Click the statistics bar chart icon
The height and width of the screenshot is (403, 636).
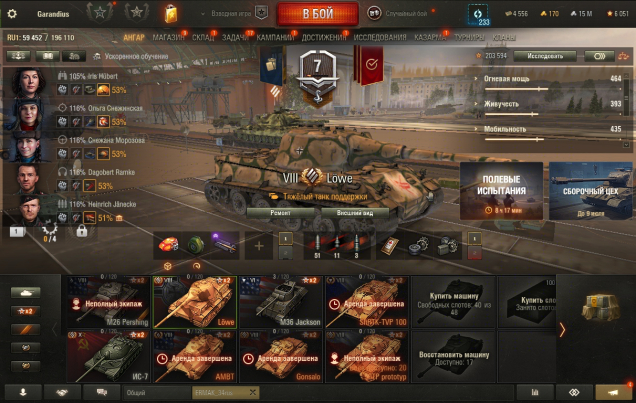[535, 392]
